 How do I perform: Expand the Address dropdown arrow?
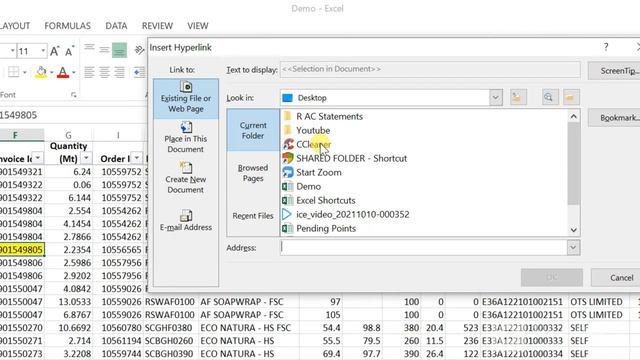pos(573,247)
